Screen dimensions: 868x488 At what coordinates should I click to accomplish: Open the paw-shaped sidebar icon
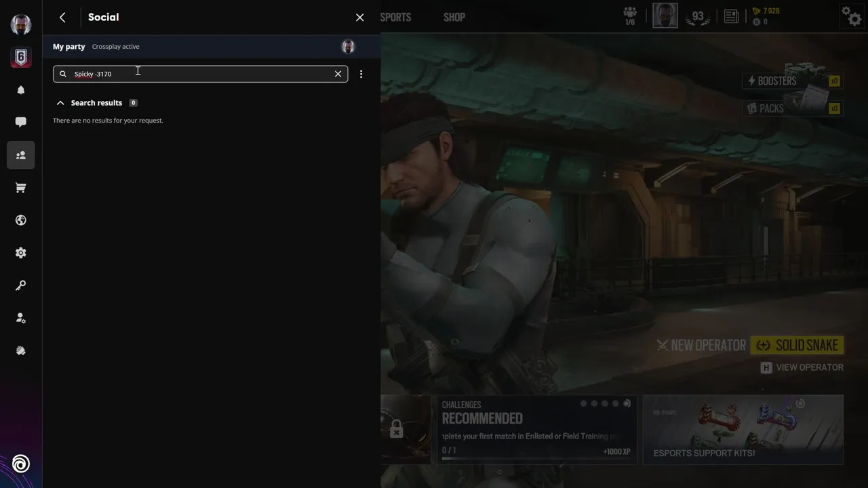point(21,350)
